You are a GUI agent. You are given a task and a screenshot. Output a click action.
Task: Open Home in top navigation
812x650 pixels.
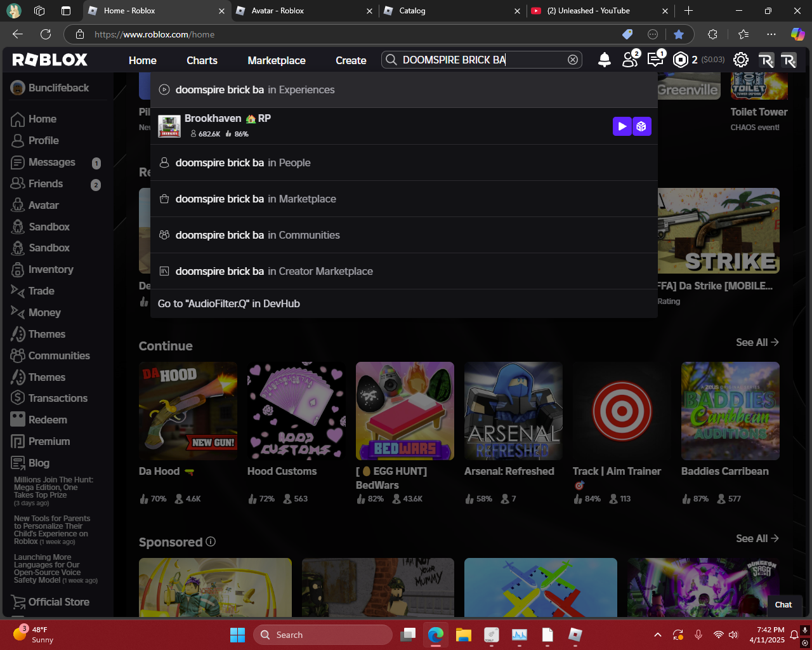coord(143,60)
